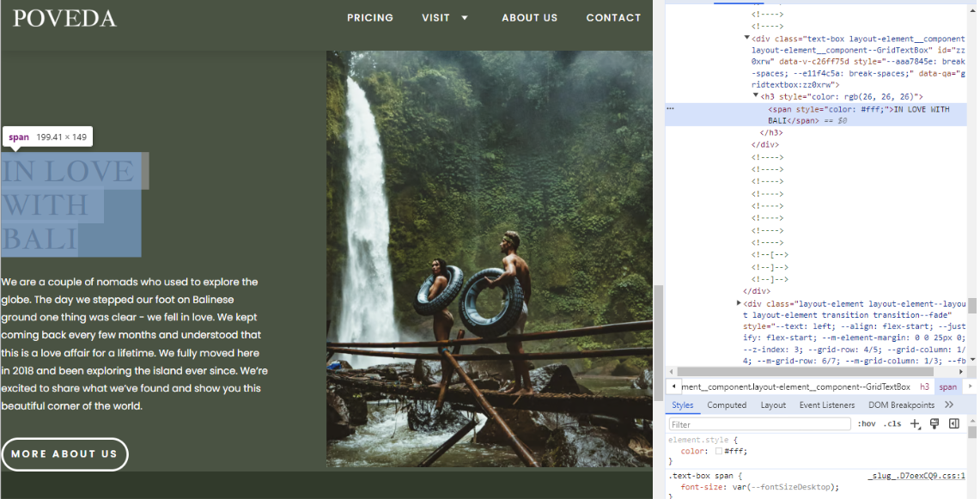Collapse the div.text-box DOM node

click(x=746, y=38)
